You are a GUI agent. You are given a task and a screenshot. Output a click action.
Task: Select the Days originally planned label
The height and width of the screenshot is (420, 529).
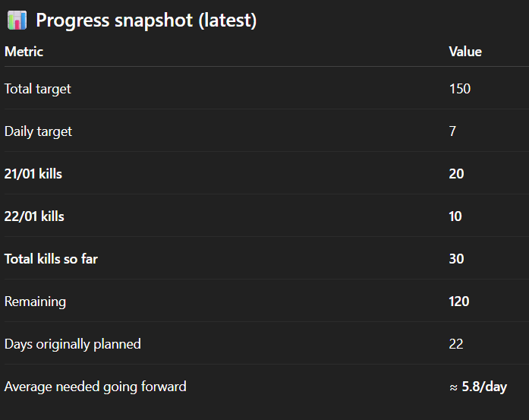click(73, 344)
